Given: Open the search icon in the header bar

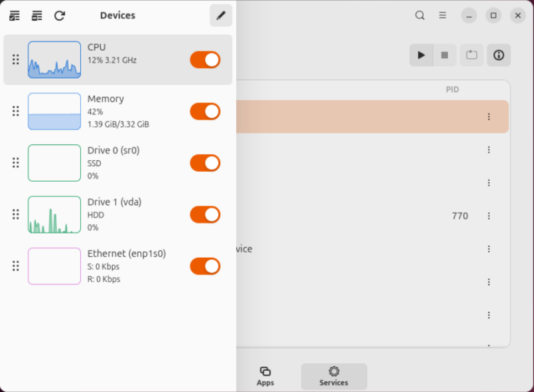Looking at the screenshot, I should [x=420, y=15].
